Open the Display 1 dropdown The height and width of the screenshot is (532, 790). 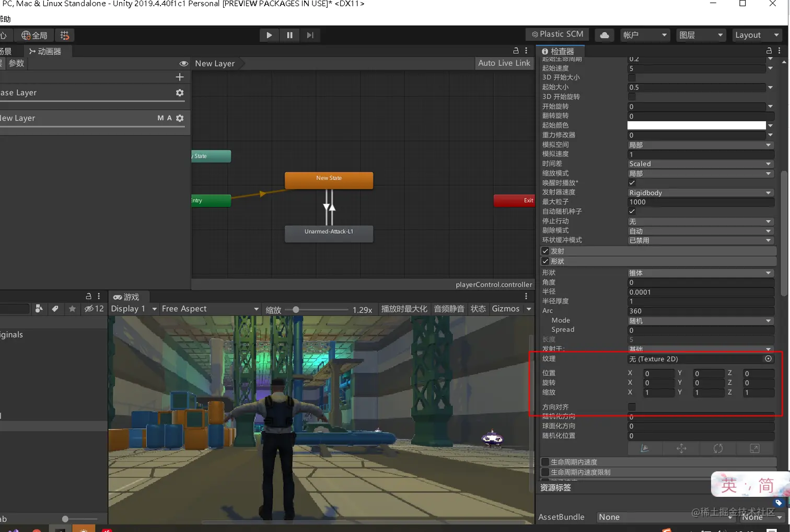point(134,309)
